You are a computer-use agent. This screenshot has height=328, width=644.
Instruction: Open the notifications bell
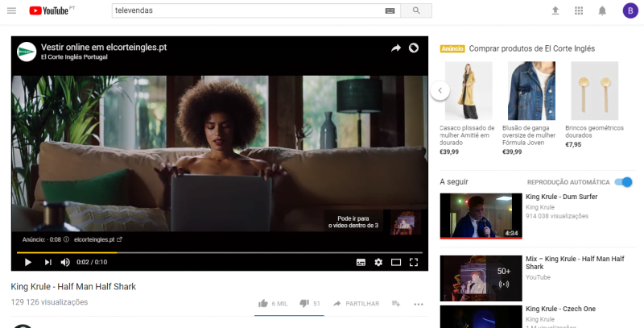(602, 10)
